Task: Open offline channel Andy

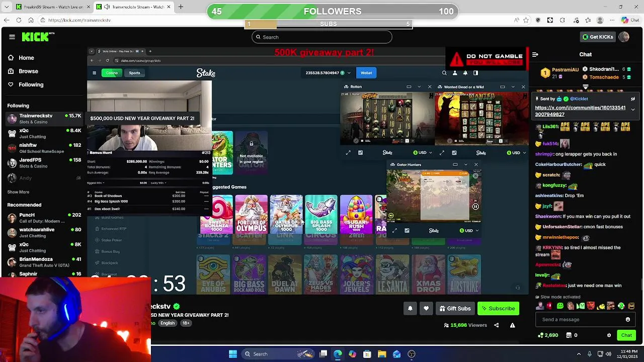Action: 44,178
